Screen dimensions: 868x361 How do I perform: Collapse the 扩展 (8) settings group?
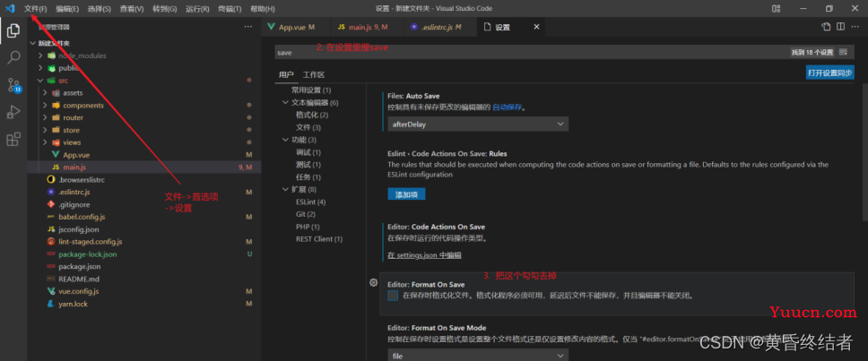point(286,190)
